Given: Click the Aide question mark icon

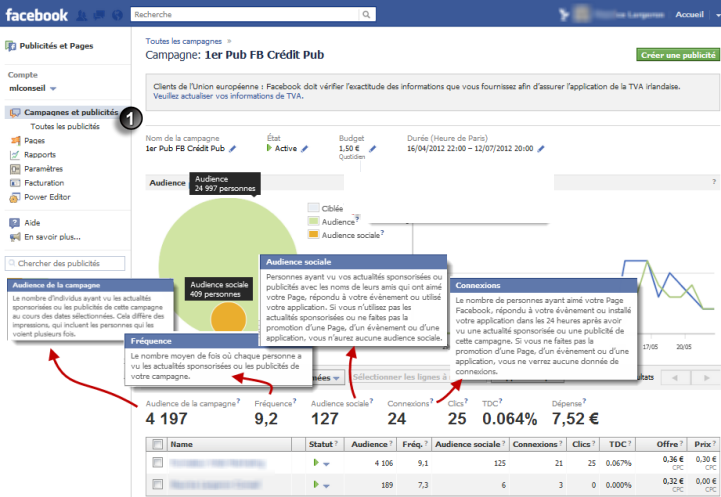Looking at the screenshot, I should [14, 223].
